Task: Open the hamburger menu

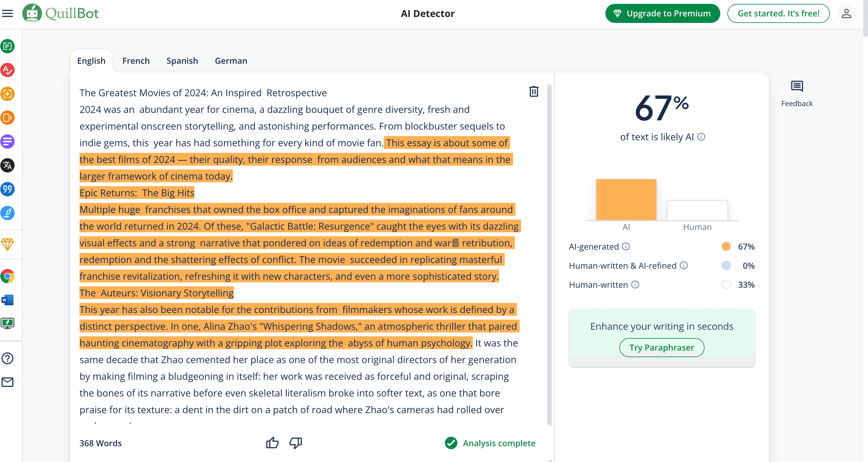Action: (x=7, y=13)
